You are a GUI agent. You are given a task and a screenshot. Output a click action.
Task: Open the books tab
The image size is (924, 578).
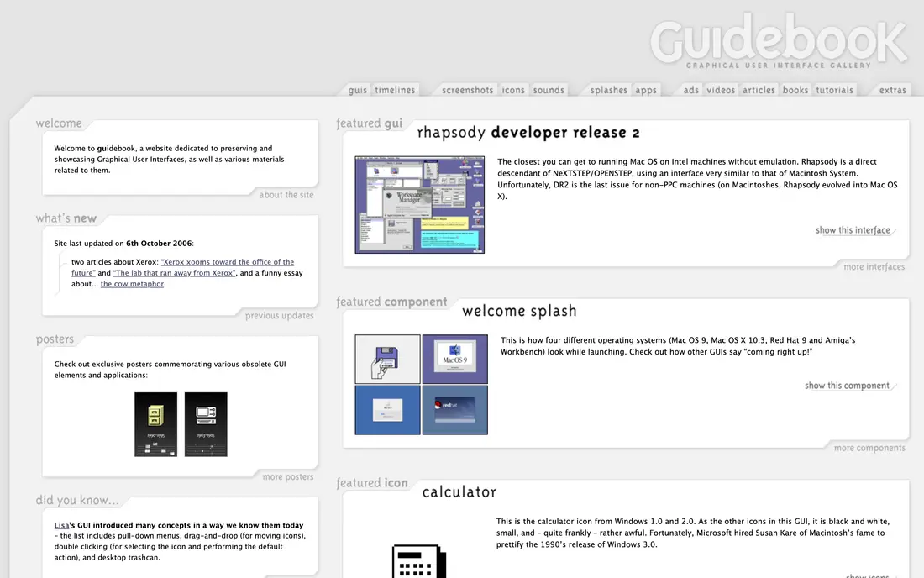click(x=795, y=90)
